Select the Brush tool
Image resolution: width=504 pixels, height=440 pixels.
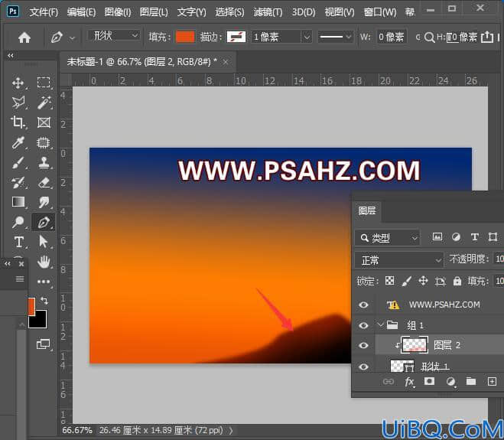pyautogui.click(x=18, y=163)
